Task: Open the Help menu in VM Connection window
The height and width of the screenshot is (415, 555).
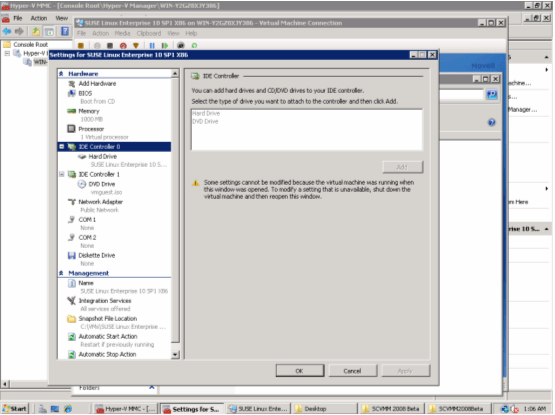Action: pos(191,33)
